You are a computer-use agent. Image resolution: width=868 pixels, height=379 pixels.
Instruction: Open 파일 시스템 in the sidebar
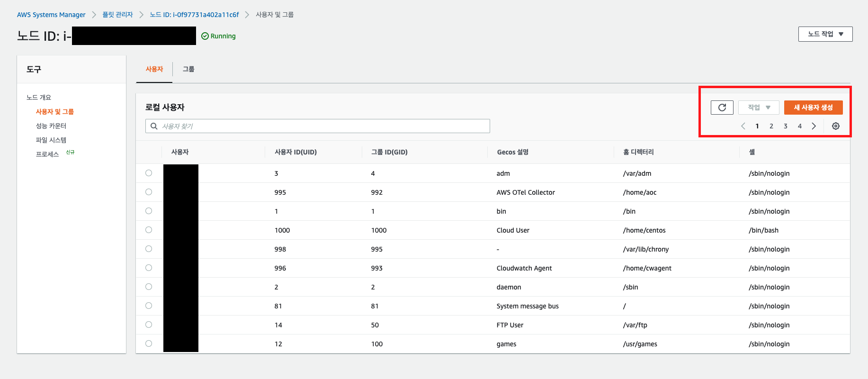(x=51, y=140)
